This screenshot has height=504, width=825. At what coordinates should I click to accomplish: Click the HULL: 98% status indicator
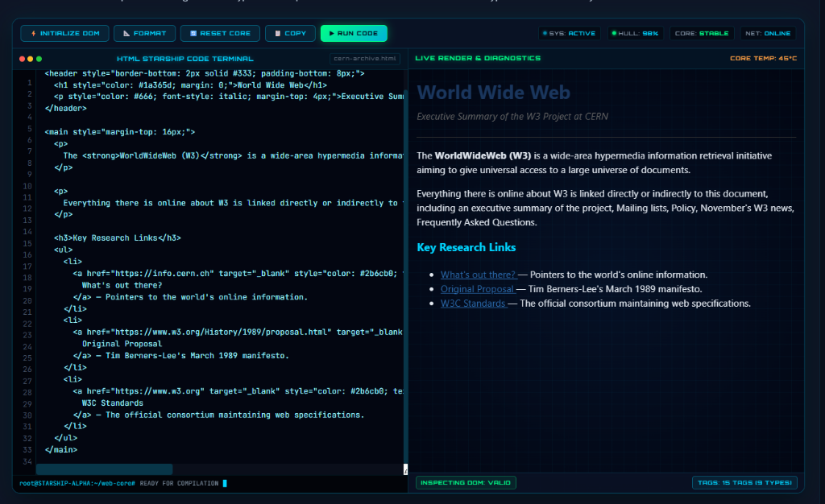636,33
